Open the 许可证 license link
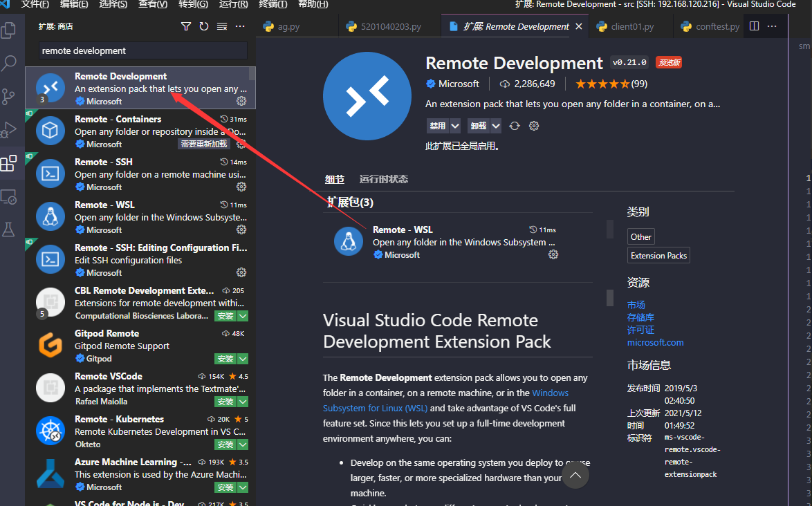Screen dimensions: 812x506 tap(640, 330)
